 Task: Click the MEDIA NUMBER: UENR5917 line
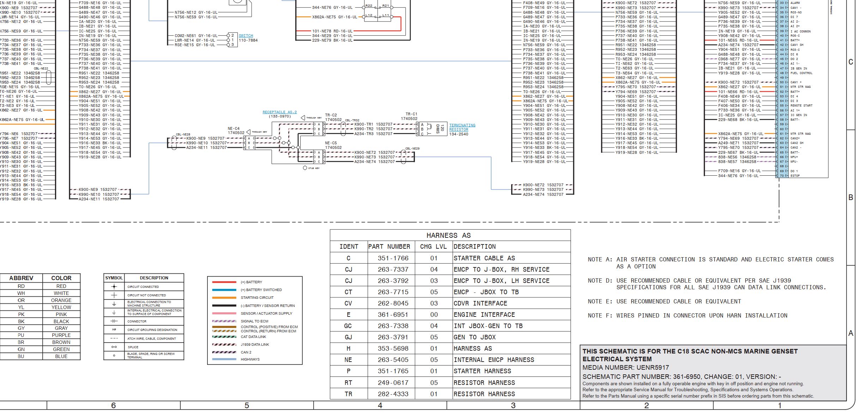point(626,368)
